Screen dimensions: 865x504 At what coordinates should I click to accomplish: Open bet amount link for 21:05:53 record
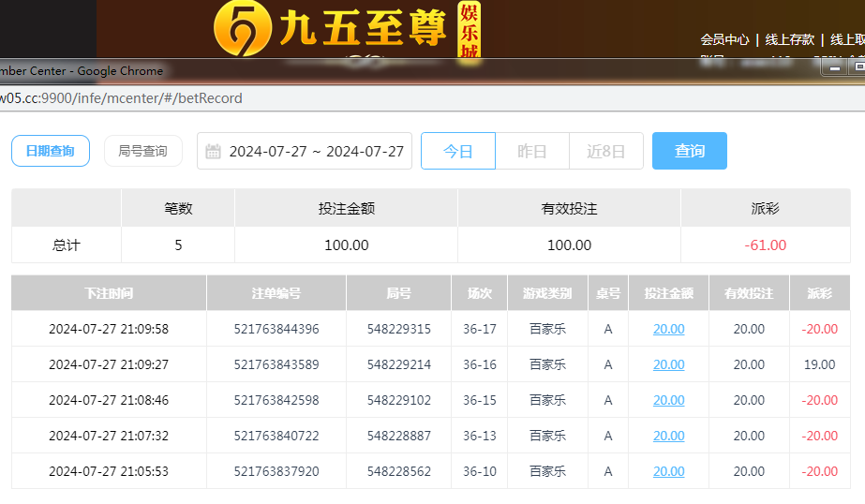[x=668, y=471]
